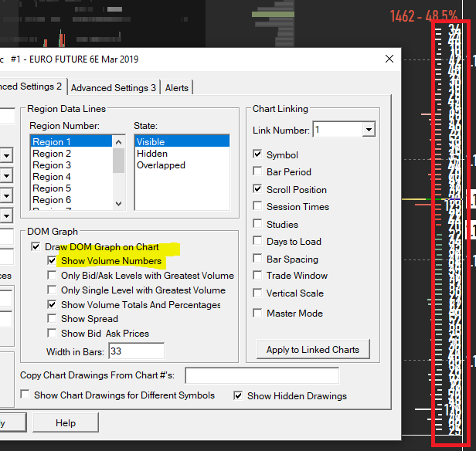Viewport: 476px width, 451px height.
Task: Choose Visible in the State list
Action: [182, 141]
